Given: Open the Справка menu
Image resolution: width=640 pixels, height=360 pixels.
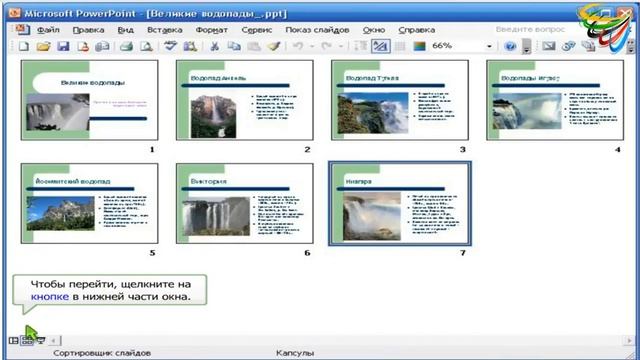Looking at the screenshot, I should (417, 30).
